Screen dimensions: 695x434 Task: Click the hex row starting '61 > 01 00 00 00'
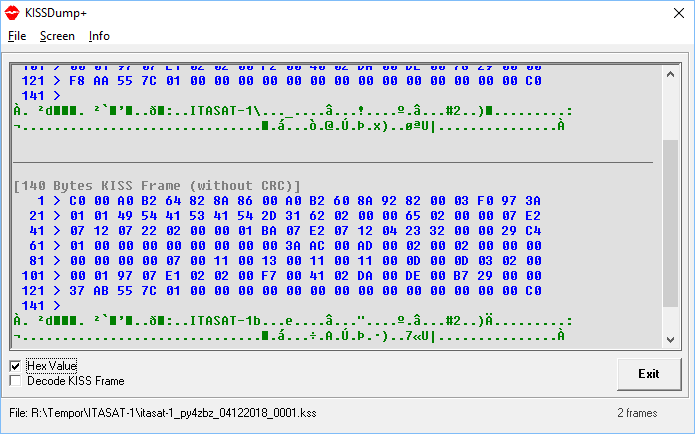point(285,246)
